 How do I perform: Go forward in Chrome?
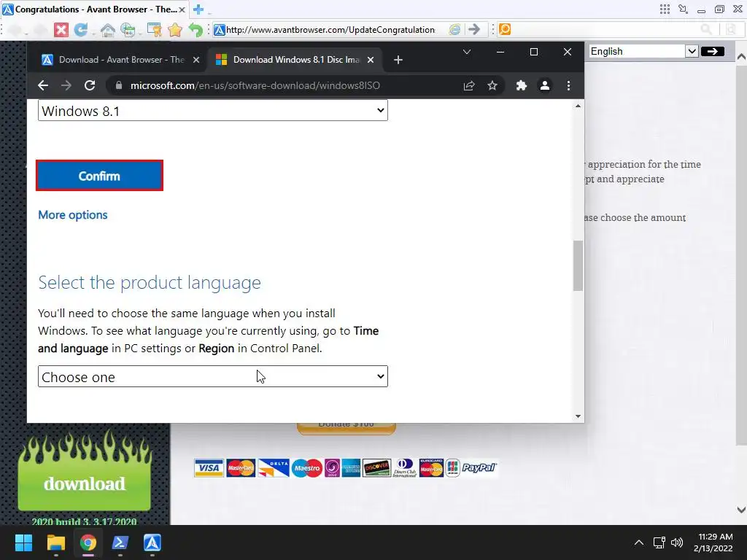coord(66,85)
